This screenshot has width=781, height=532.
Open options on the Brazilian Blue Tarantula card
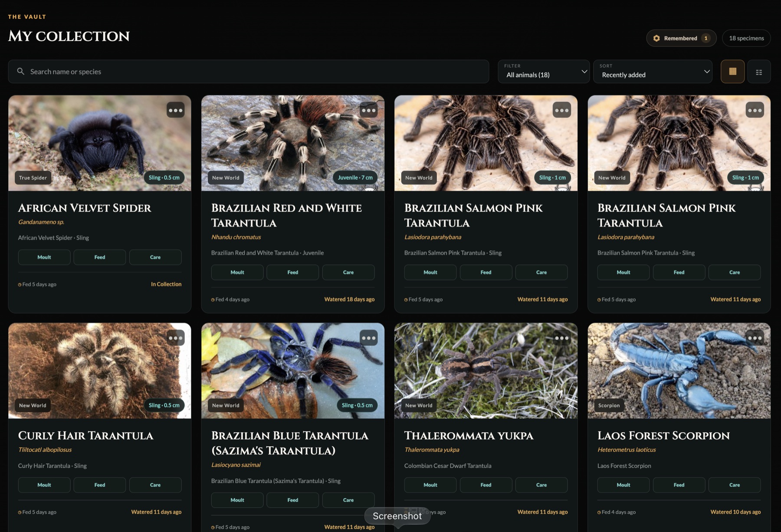tap(368, 338)
